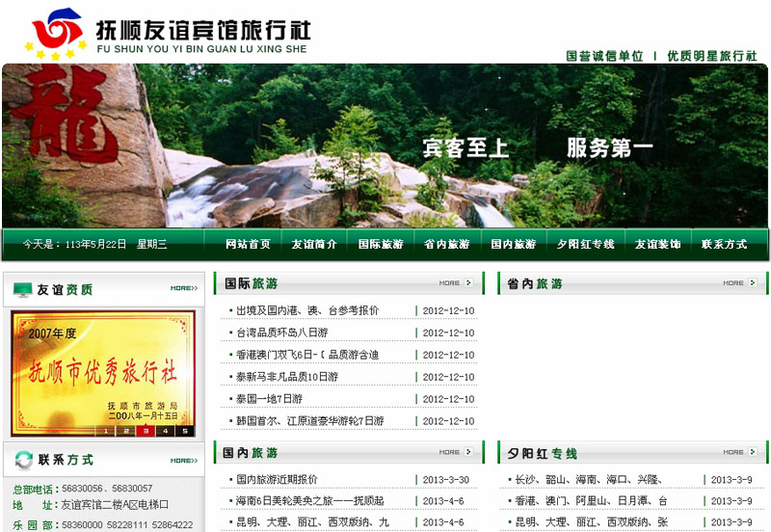Image resolution: width=771 pixels, height=532 pixels.
Task: Click the Fushun Friendship travel agency logo
Action: (x=56, y=34)
